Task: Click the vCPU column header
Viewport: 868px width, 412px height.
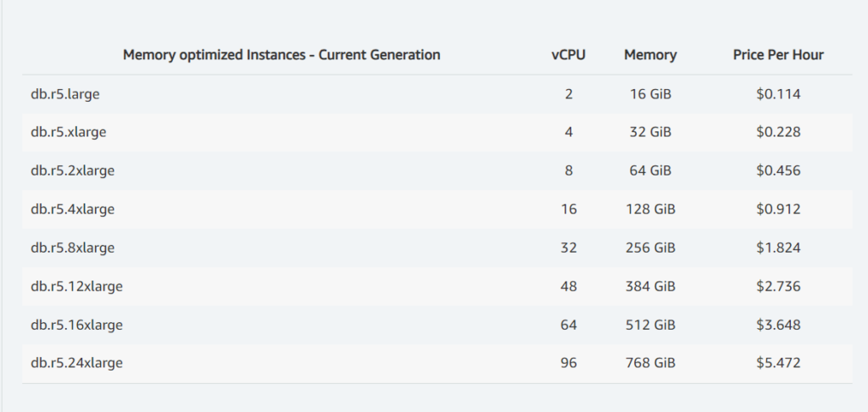Action: click(568, 55)
